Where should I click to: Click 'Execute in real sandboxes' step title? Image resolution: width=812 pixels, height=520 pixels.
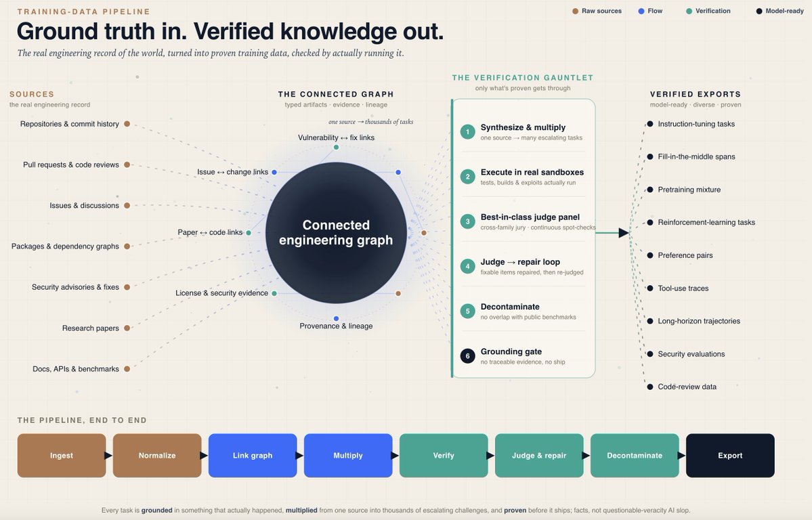click(x=532, y=172)
